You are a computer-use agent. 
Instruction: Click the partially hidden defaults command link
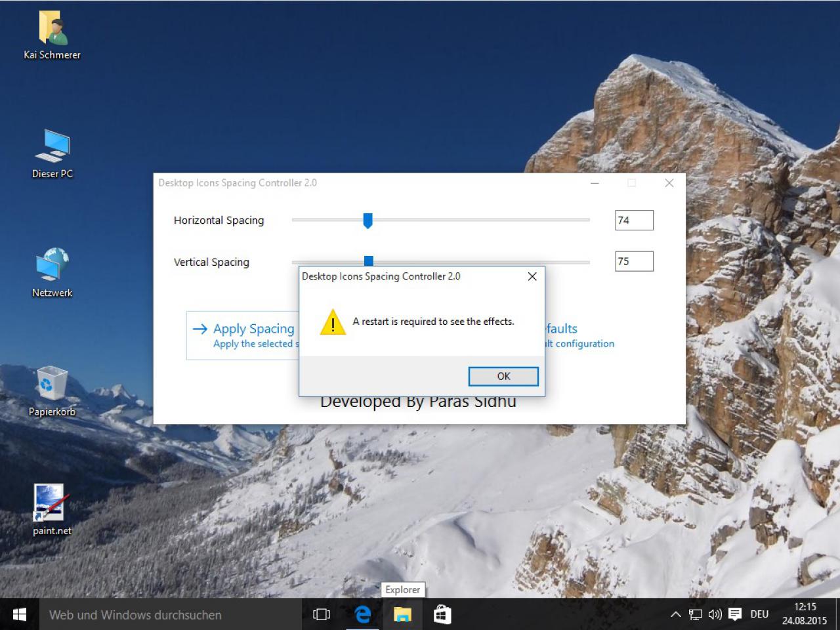pos(579,335)
